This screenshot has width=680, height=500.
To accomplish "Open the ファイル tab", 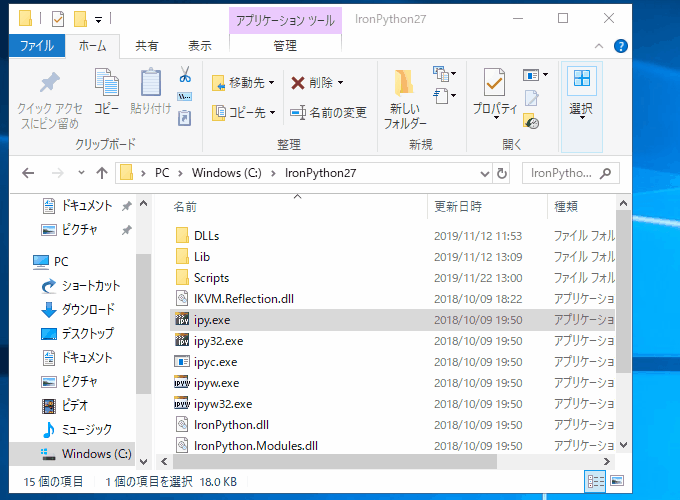I will 37,46.
